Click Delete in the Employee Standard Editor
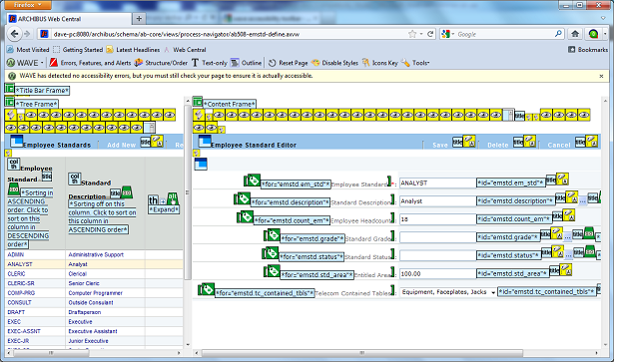The image size is (617, 364). coord(498,145)
